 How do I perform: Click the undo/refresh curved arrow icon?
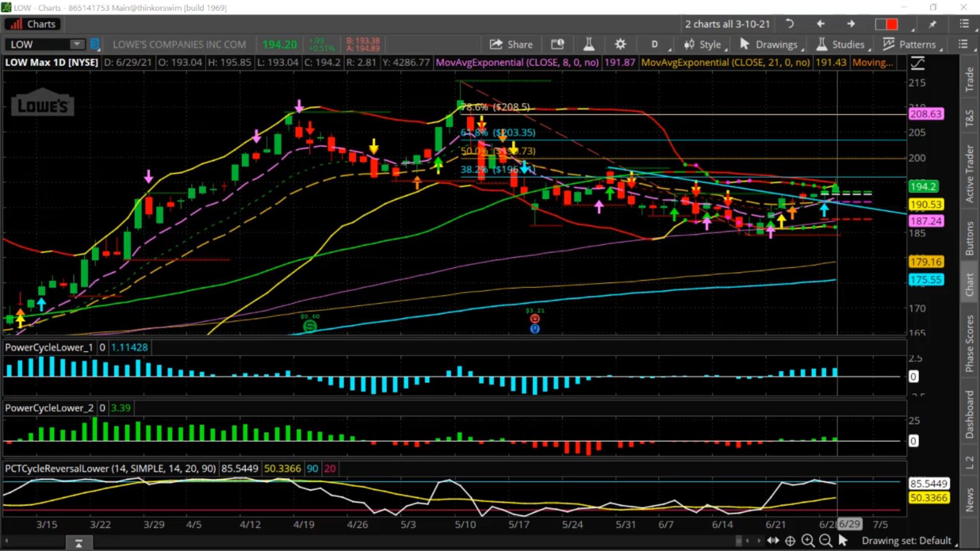tap(790, 24)
